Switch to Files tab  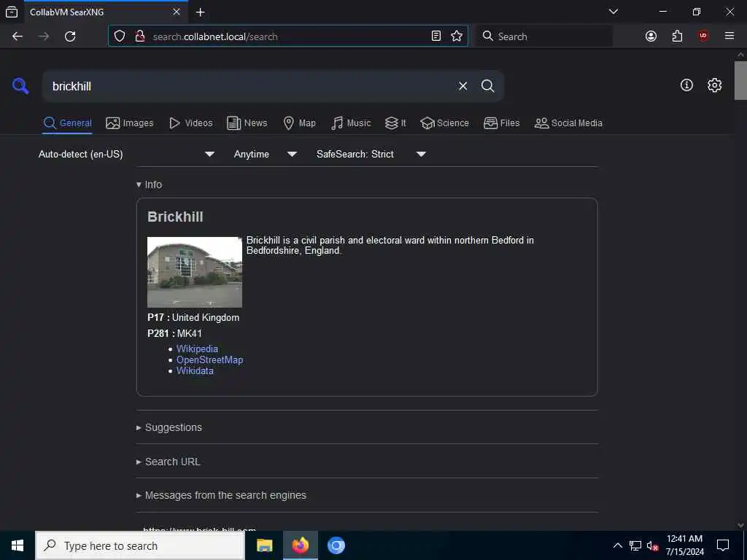pos(502,122)
